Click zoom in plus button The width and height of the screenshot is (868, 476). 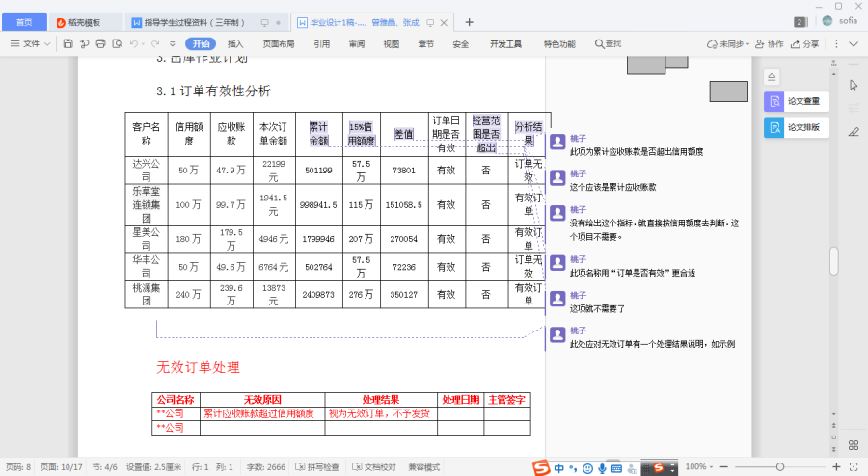point(836,467)
